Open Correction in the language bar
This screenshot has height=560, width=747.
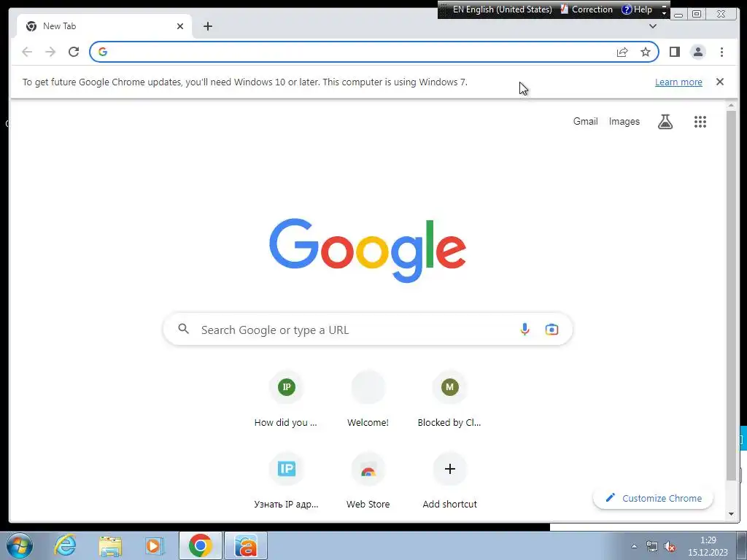(587, 9)
